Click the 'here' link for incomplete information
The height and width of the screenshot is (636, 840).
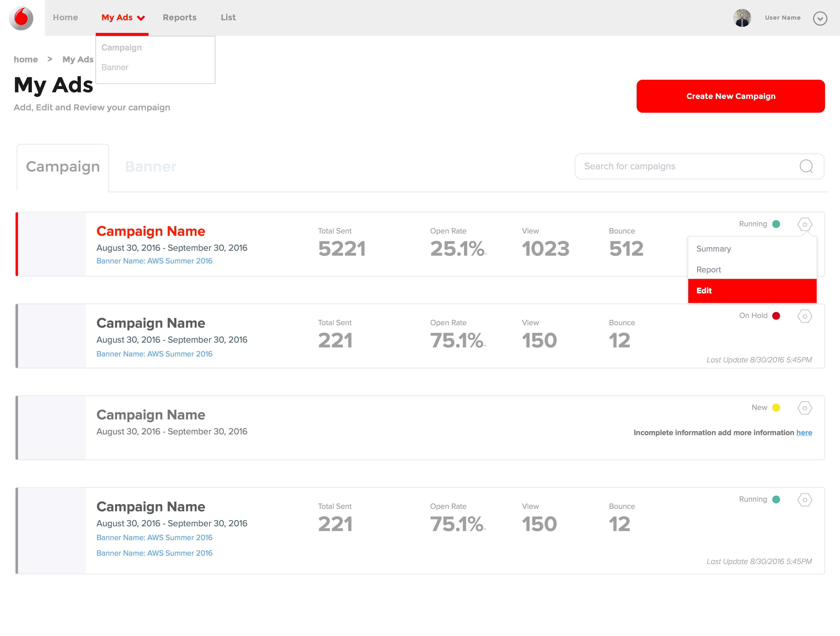[804, 433]
